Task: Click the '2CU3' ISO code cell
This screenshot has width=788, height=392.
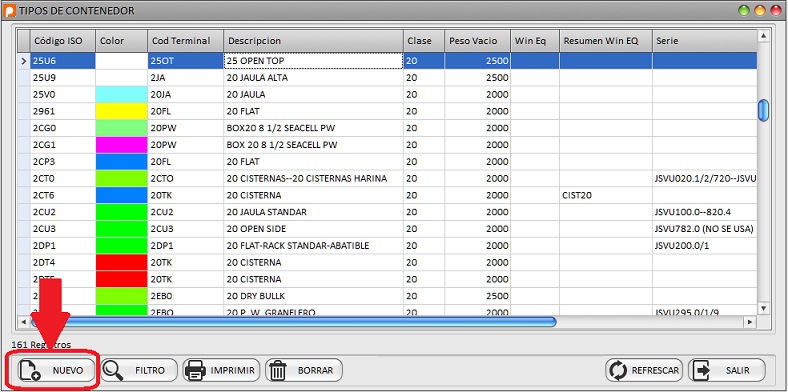Action: click(63, 229)
